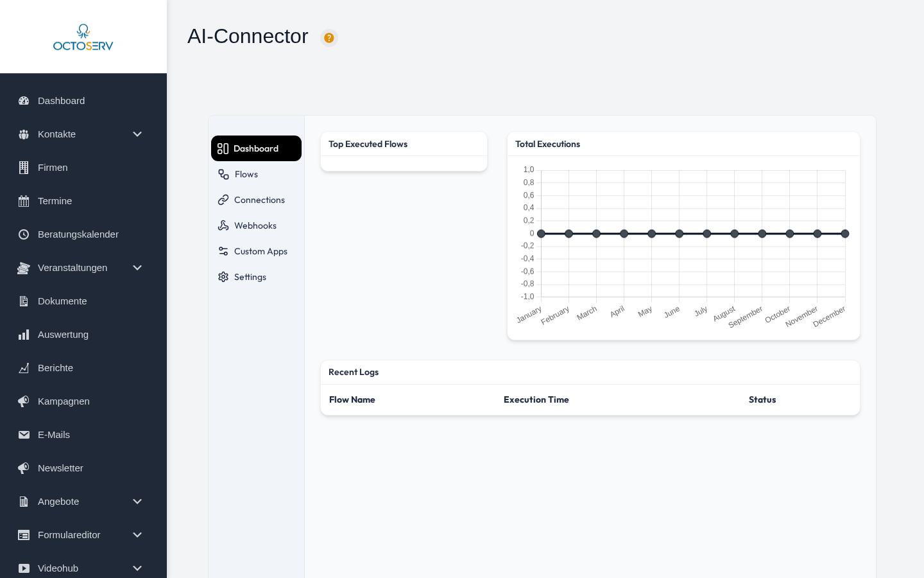This screenshot has height=578, width=924.
Task: Open the Termine calendar icon
Action: 24,201
